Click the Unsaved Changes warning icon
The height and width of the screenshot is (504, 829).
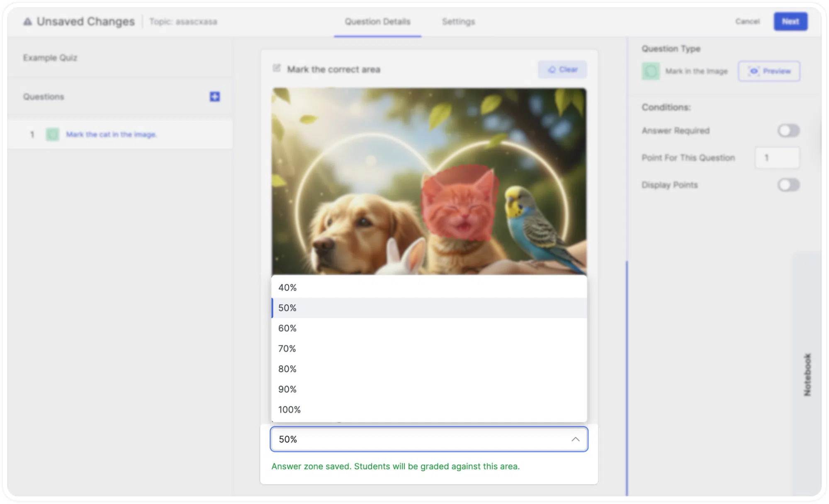point(27,22)
